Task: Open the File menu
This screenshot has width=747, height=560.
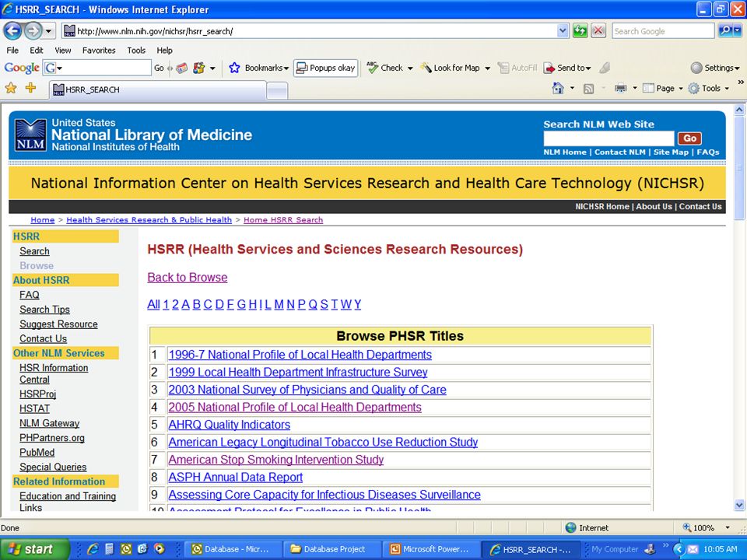Action: 12,50
